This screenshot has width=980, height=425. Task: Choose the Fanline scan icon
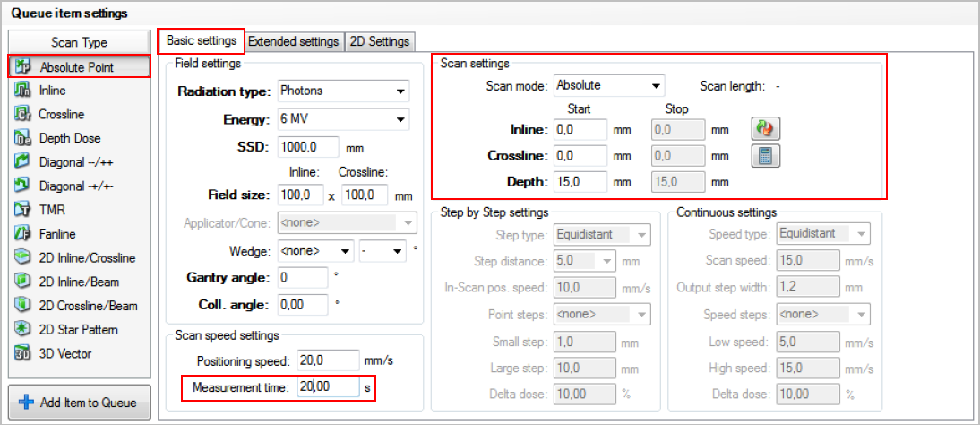tap(23, 234)
